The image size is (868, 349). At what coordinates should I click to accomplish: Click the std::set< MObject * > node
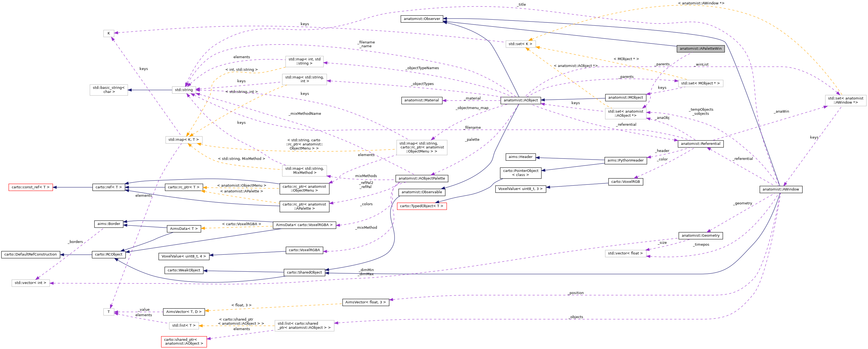coord(701,84)
